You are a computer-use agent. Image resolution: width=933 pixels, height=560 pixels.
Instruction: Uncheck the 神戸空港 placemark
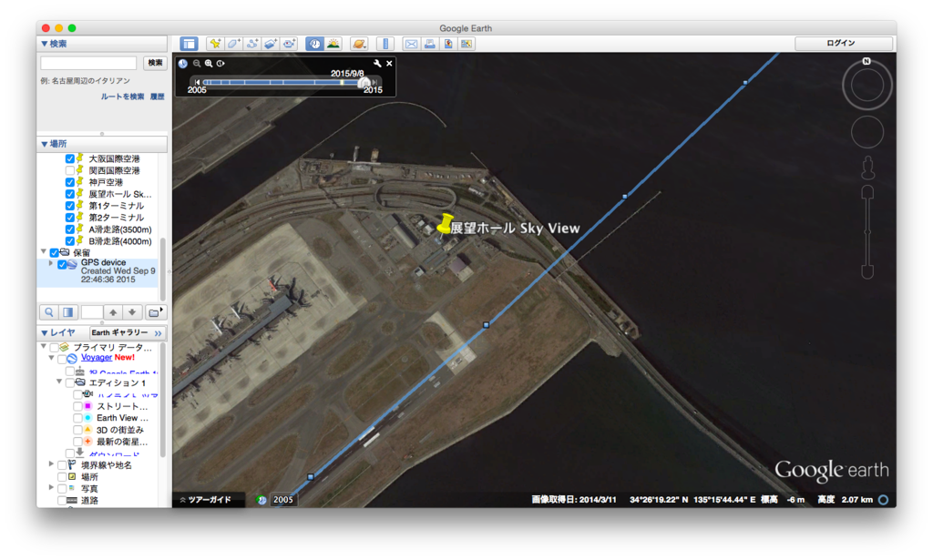click(x=69, y=182)
